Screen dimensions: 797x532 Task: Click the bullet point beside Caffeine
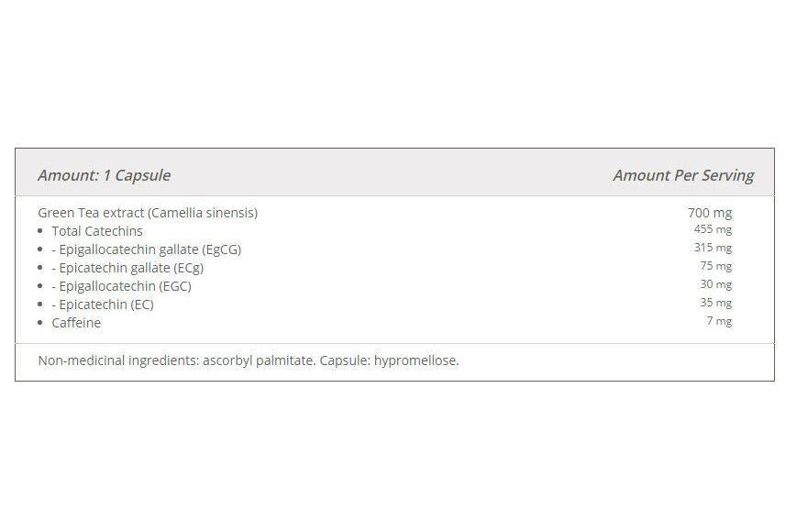[x=41, y=323]
